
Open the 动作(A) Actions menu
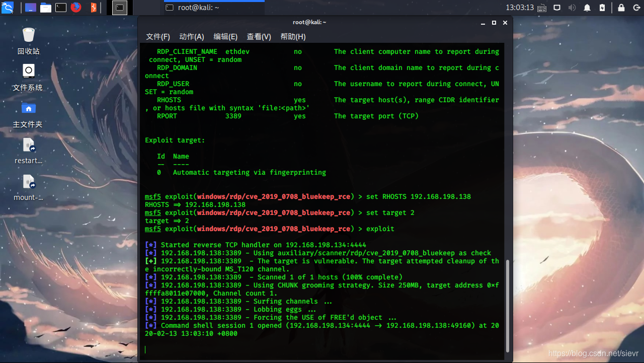(x=192, y=37)
